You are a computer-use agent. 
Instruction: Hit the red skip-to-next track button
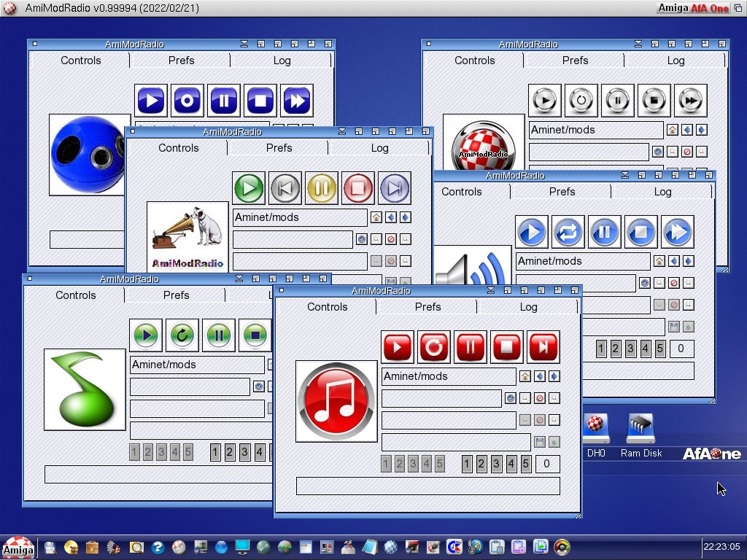point(543,347)
